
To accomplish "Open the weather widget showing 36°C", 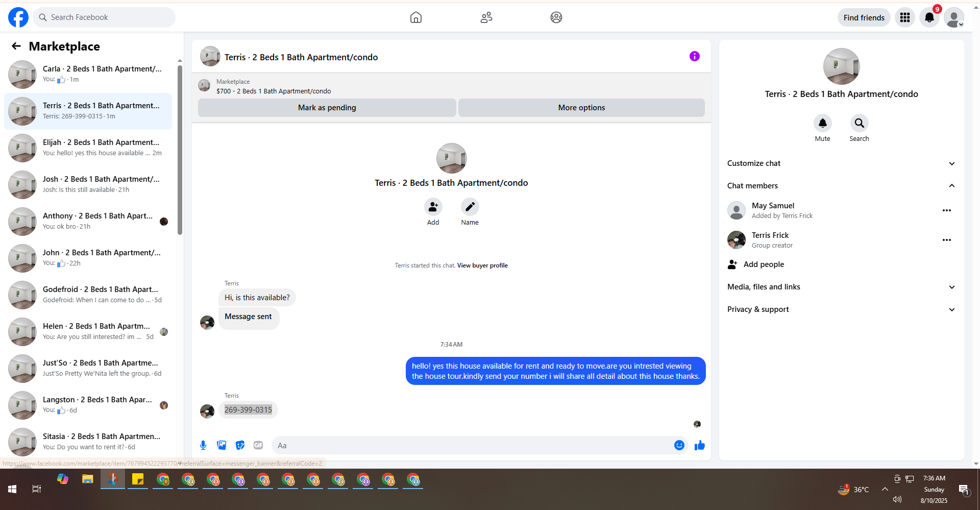I will 853,490.
